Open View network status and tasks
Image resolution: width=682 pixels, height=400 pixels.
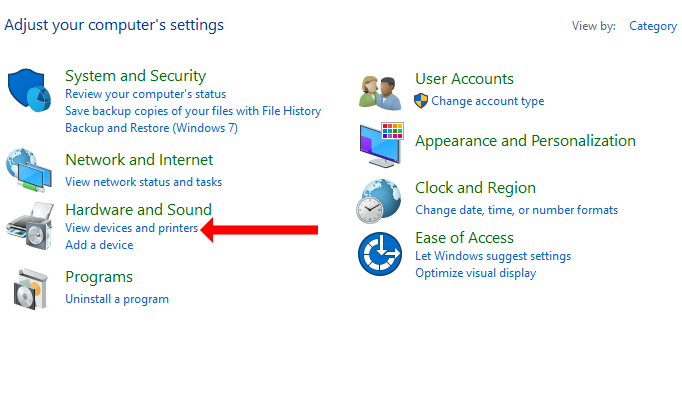[x=144, y=182]
